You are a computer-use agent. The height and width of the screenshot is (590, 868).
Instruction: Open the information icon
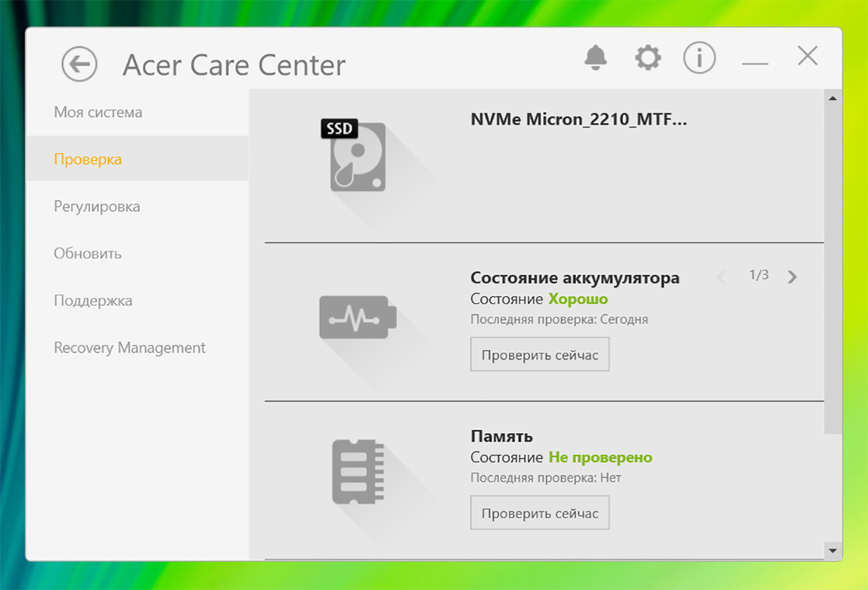(699, 57)
